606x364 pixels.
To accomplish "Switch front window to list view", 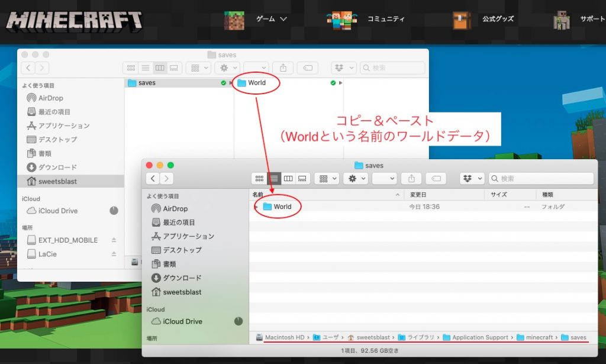I will pyautogui.click(x=273, y=179).
